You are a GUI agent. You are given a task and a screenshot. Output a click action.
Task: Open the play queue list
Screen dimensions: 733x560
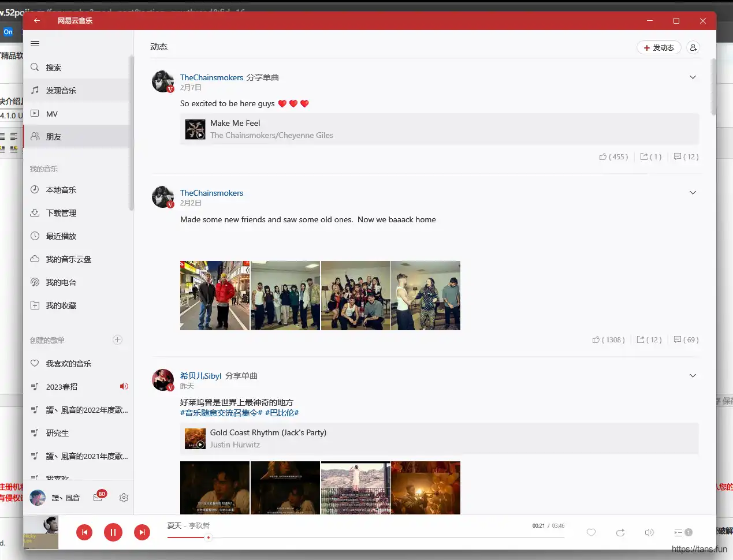(683, 532)
